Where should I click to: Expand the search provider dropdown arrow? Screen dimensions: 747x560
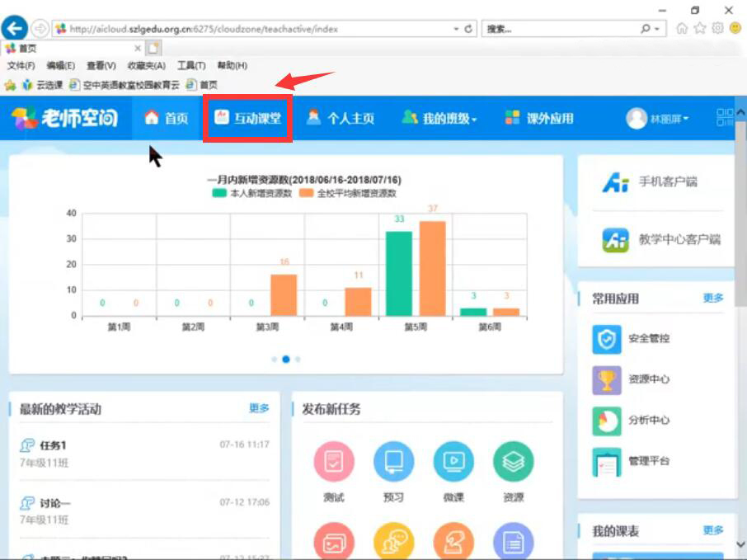tap(657, 29)
